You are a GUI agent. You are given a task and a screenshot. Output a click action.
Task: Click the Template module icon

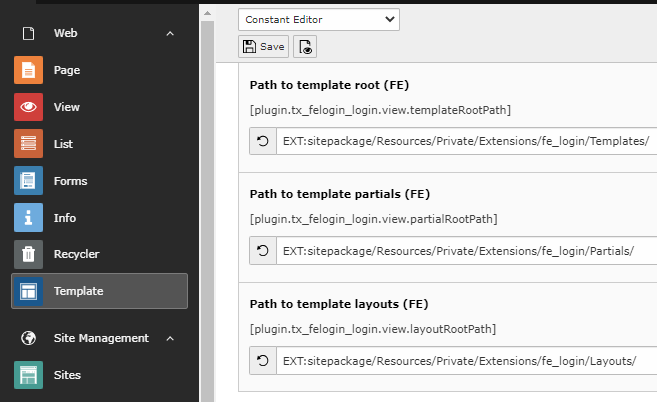(29, 291)
